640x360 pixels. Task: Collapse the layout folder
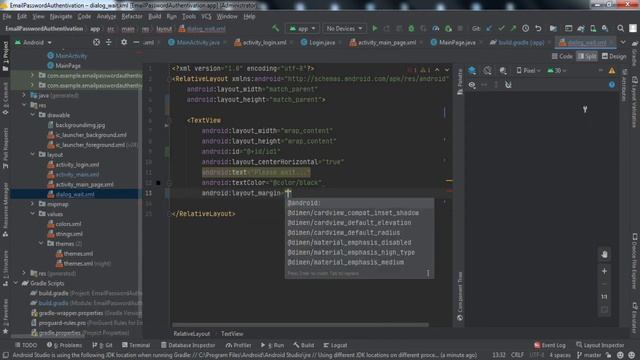click(33, 155)
